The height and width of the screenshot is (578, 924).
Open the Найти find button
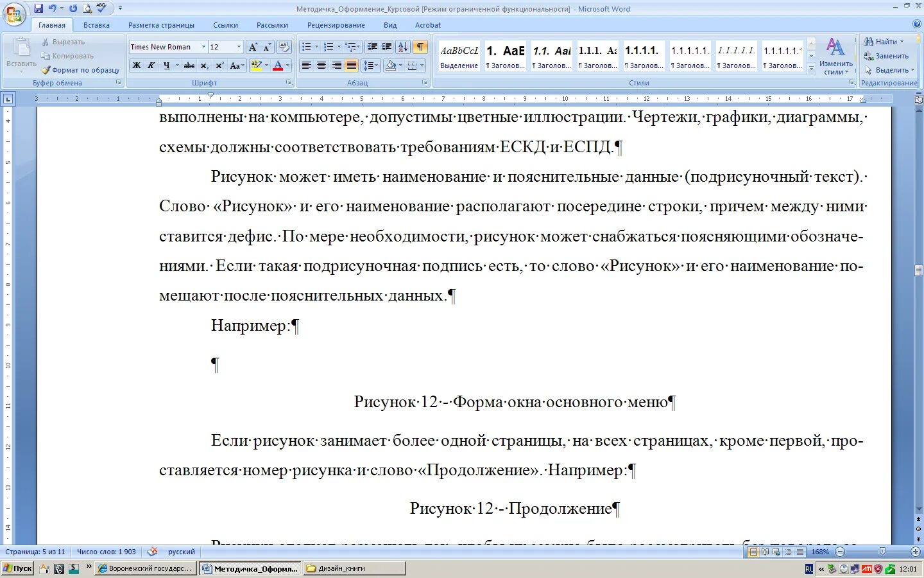883,42
